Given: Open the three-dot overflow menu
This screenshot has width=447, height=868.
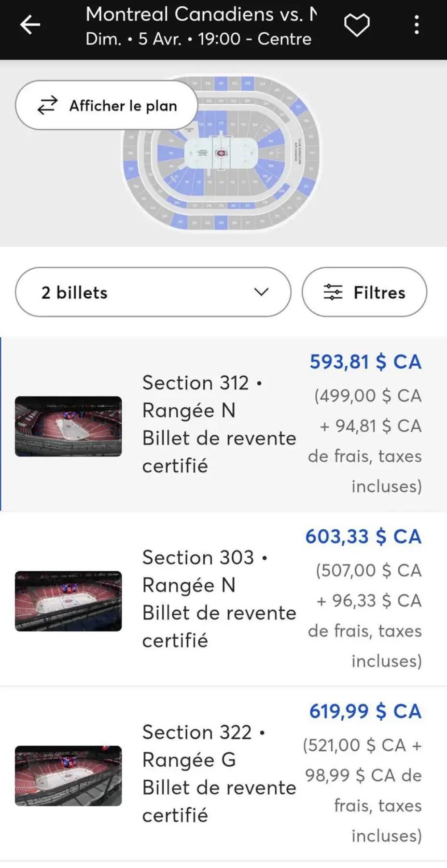Looking at the screenshot, I should (x=416, y=25).
